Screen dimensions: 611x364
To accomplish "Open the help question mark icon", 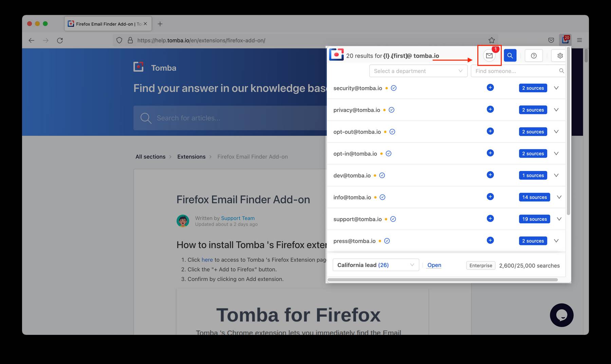I will 534,56.
